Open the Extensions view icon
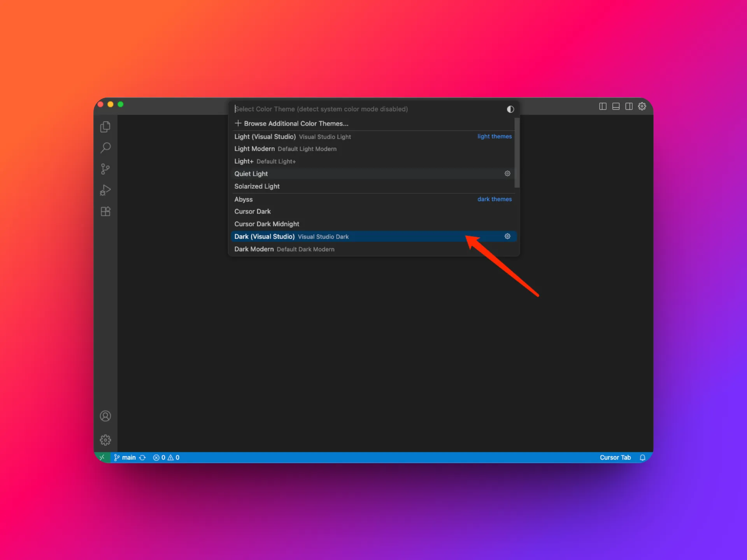 point(105,211)
